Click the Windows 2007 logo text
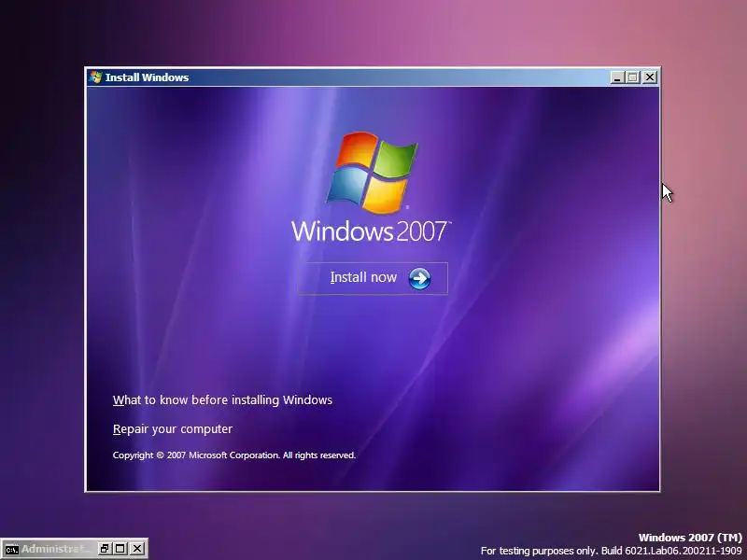747x560 pixels. 371,231
